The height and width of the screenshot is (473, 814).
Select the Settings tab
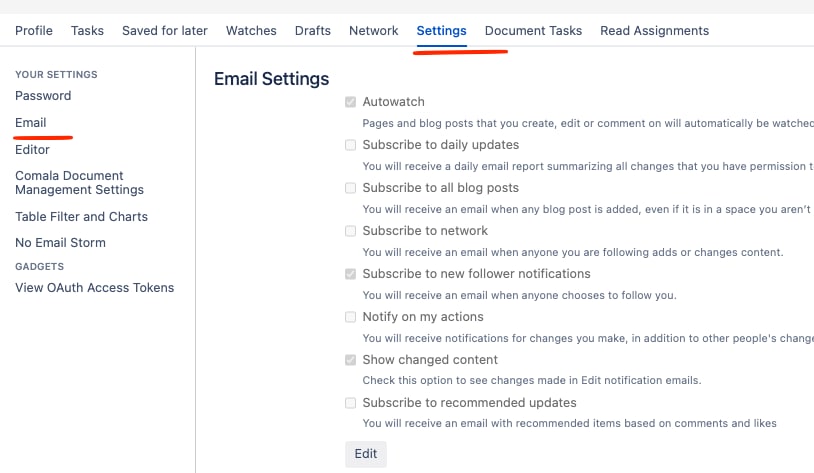click(x=441, y=31)
